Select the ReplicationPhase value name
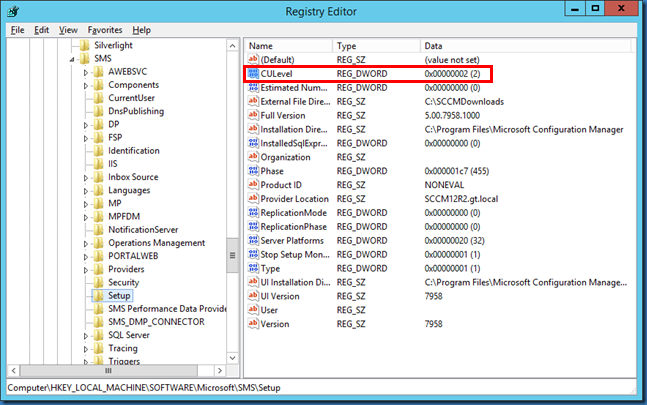Viewport: 647px width, 405px height. (x=293, y=226)
